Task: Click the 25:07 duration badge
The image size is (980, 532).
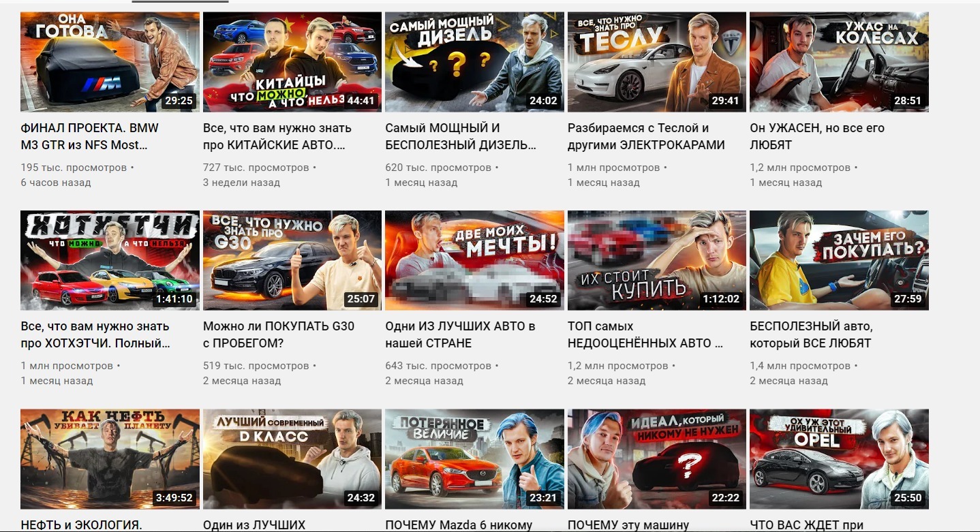Action: pyautogui.click(x=361, y=299)
